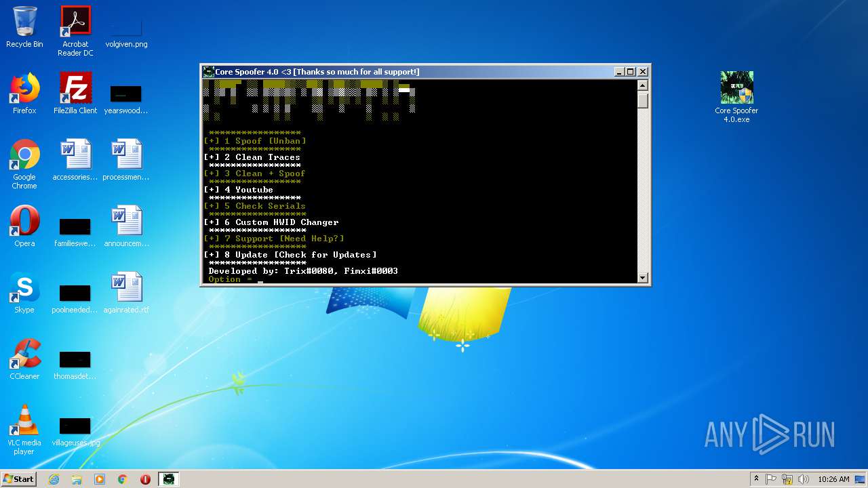Close the Core Spoofer window
The height and width of the screenshot is (488, 868).
pyautogui.click(x=643, y=72)
